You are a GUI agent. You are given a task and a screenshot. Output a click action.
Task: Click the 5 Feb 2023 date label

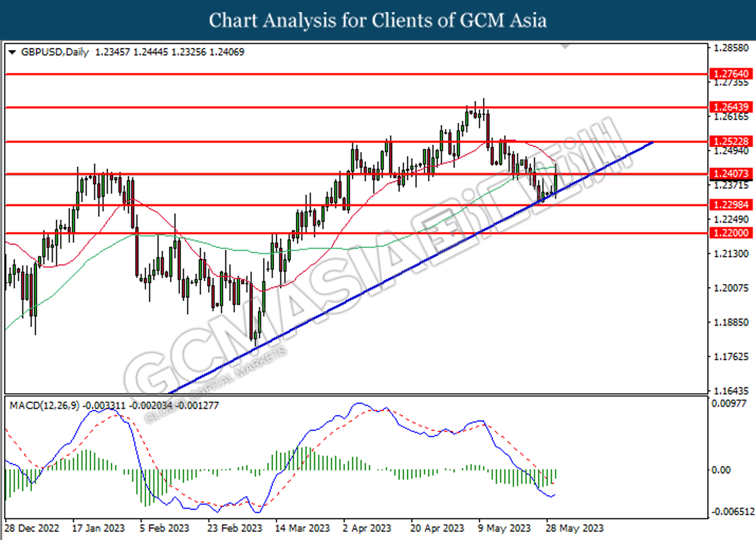click(164, 528)
